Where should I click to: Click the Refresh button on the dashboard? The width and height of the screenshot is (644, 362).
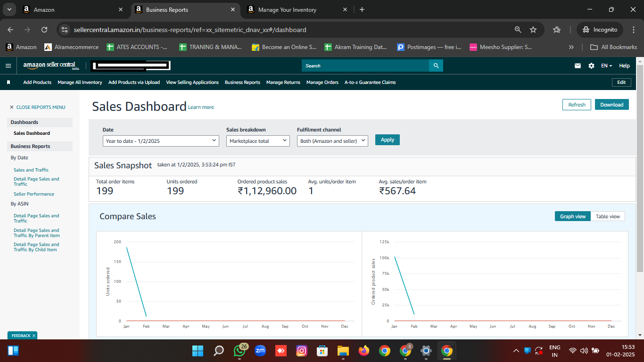[x=577, y=105]
